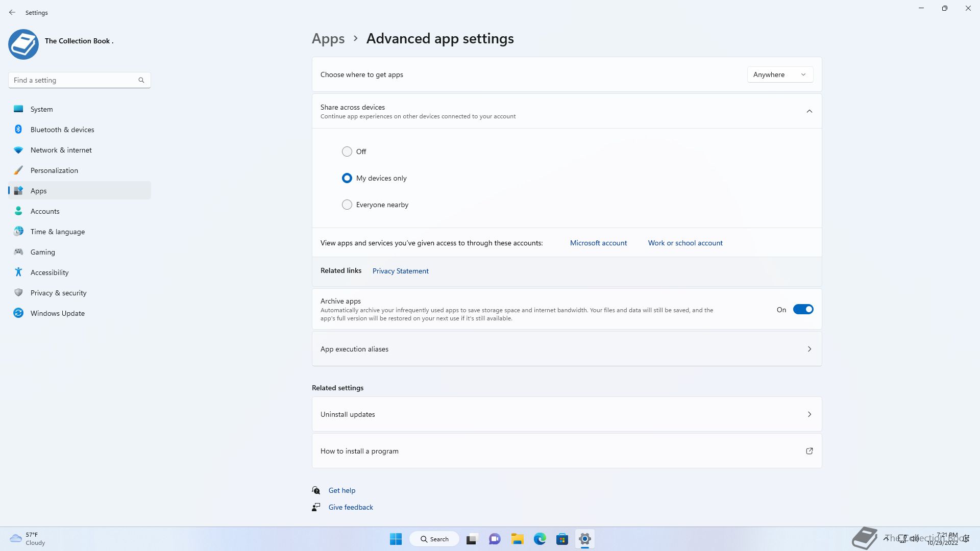Click the Give feedback link

tap(351, 507)
